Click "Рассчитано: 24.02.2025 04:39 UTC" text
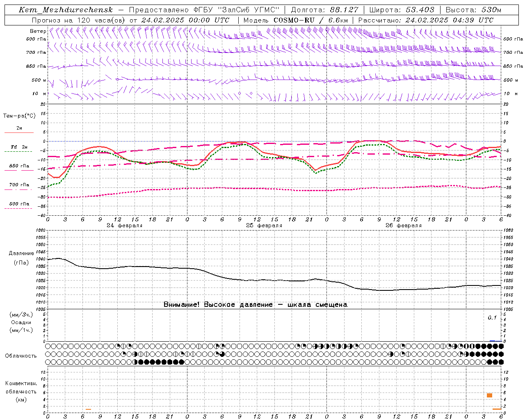 pyautogui.click(x=426, y=20)
